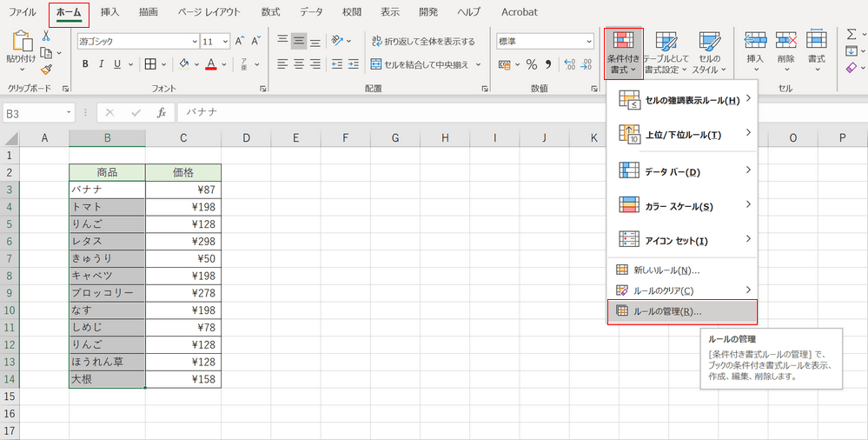
Task: Open セルのスタイル dropdown
Action: pyautogui.click(x=709, y=54)
